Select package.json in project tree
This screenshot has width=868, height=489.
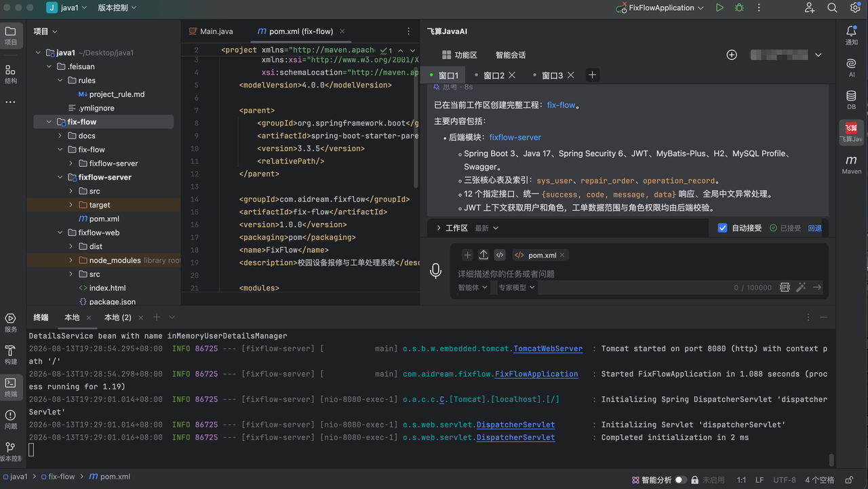coord(107,302)
